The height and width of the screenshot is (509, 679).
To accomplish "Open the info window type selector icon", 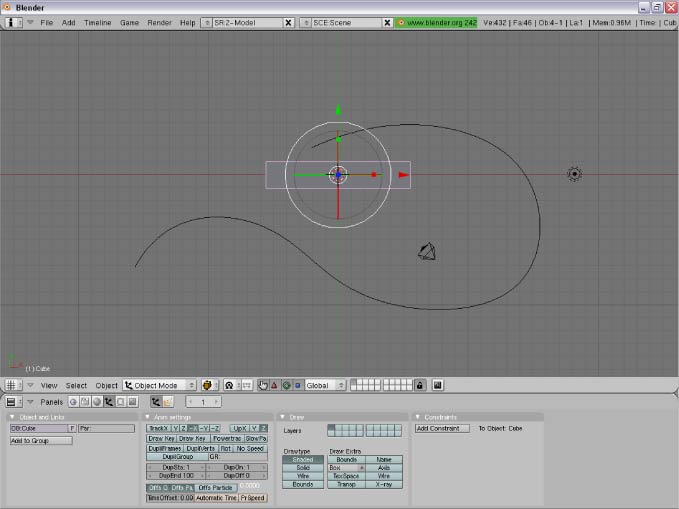I will pyautogui.click(x=13, y=23).
